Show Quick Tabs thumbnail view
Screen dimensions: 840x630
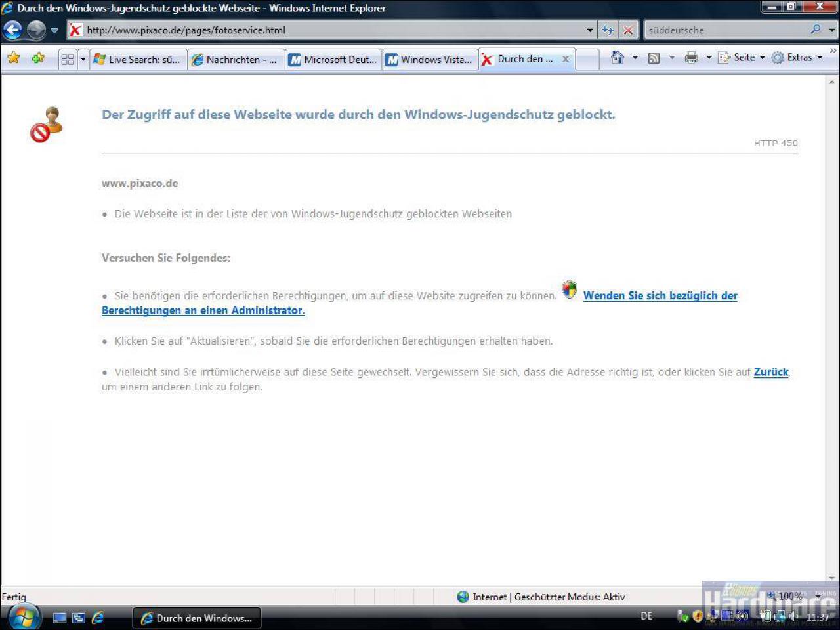tap(68, 59)
